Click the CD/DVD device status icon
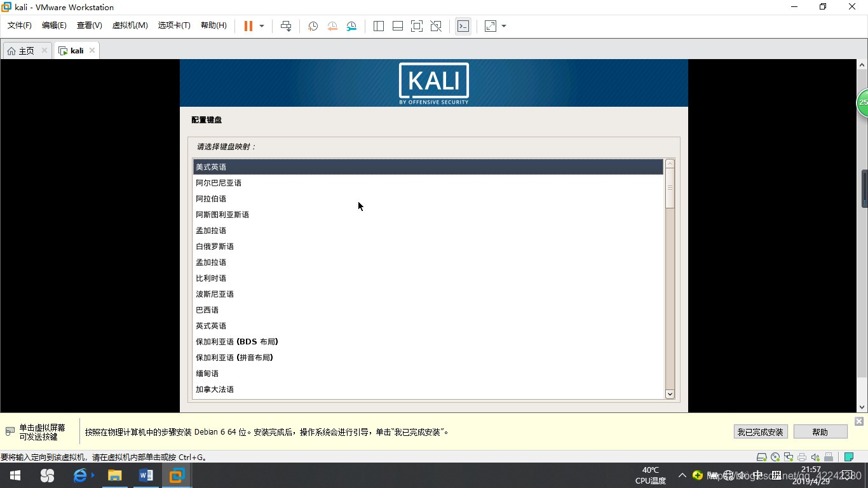Screen dimensions: 868x488 click(x=775, y=457)
